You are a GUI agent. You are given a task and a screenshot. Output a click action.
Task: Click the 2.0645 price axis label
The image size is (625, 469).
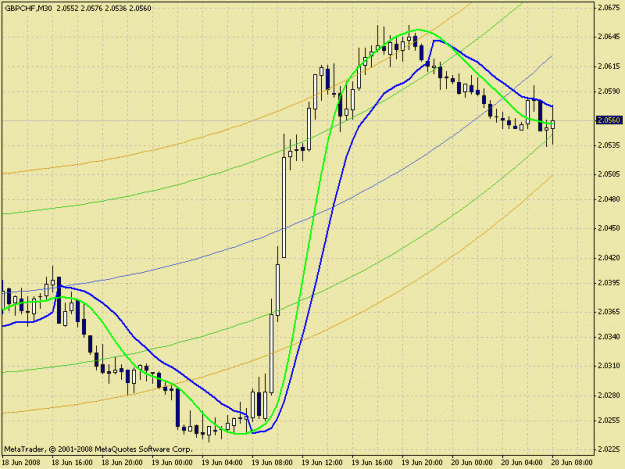coord(609,37)
